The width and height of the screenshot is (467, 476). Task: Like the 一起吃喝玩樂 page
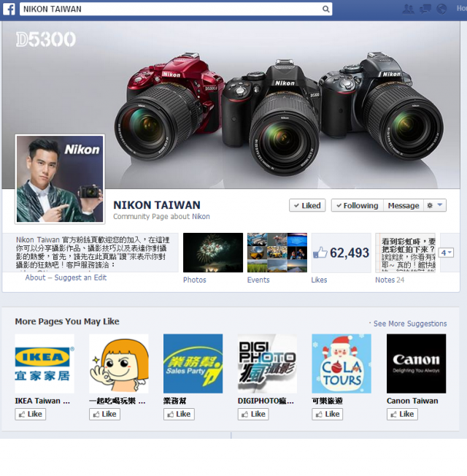pos(104,415)
